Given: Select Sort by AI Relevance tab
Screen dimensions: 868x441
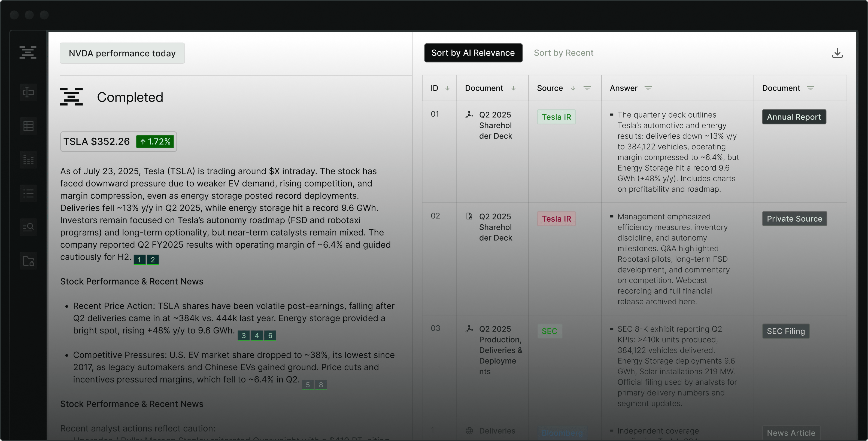Looking at the screenshot, I should pyautogui.click(x=473, y=53).
